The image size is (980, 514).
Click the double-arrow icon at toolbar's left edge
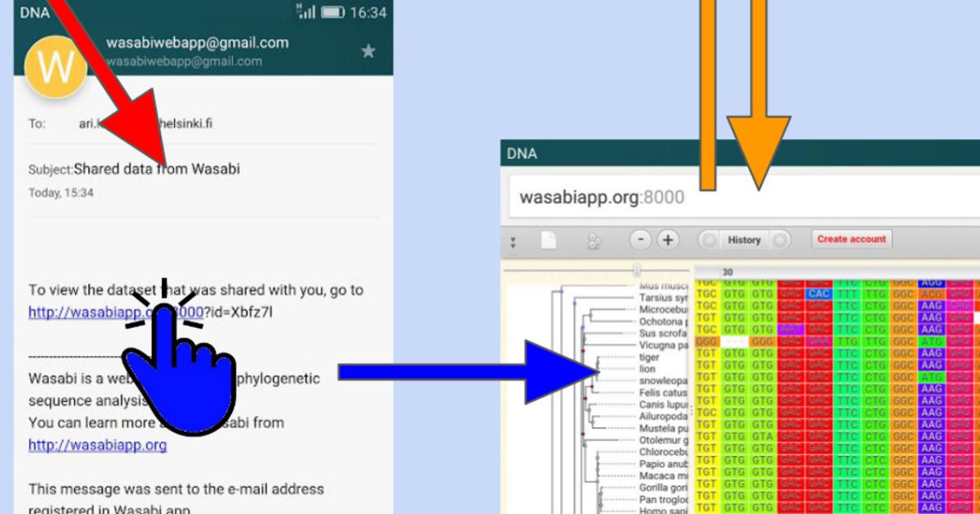513,241
